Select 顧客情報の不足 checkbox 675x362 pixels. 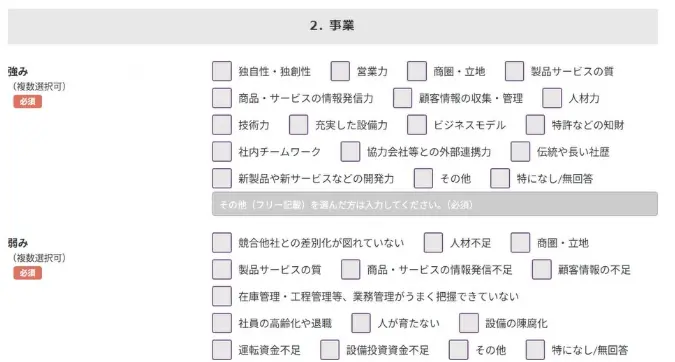coord(542,269)
